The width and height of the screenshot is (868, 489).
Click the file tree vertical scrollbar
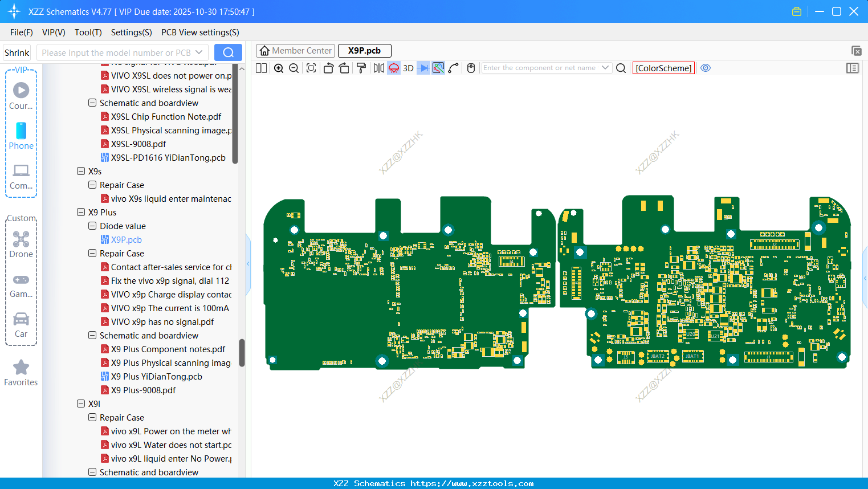pos(241,353)
